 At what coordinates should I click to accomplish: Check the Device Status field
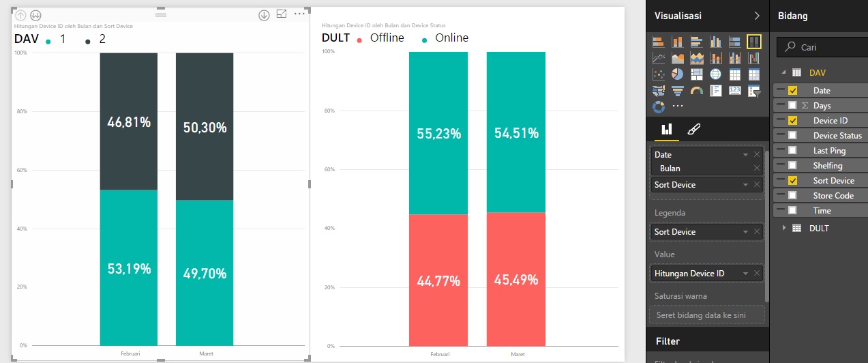point(792,136)
